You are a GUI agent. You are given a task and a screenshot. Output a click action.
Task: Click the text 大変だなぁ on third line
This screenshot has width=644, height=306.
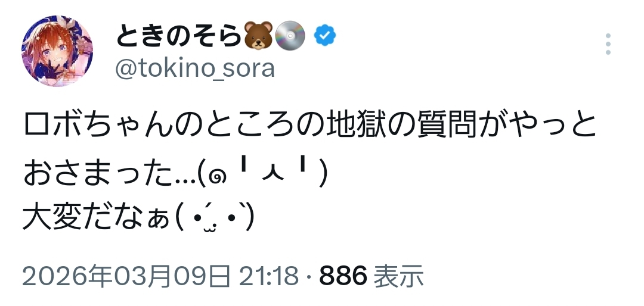[x=96, y=219]
